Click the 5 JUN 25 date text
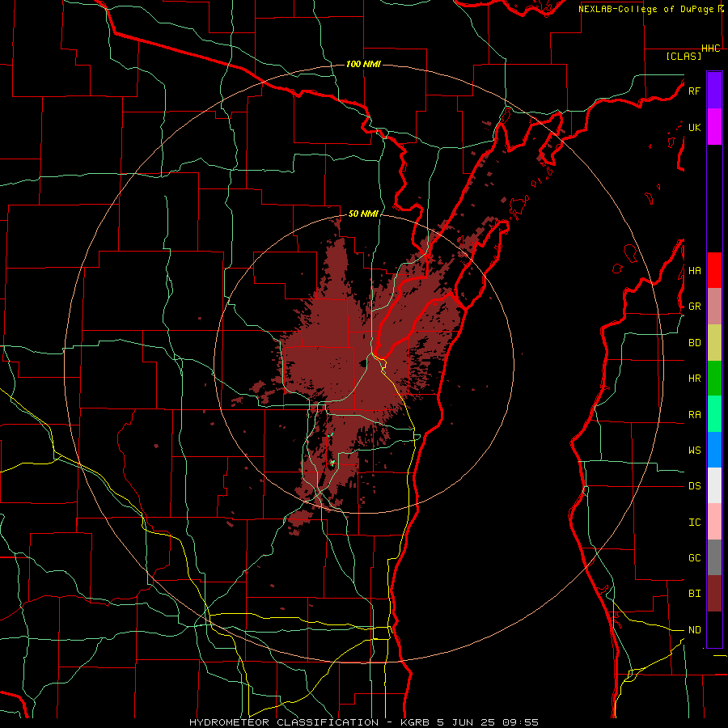Image resolution: width=728 pixels, height=728 pixels. (x=468, y=722)
